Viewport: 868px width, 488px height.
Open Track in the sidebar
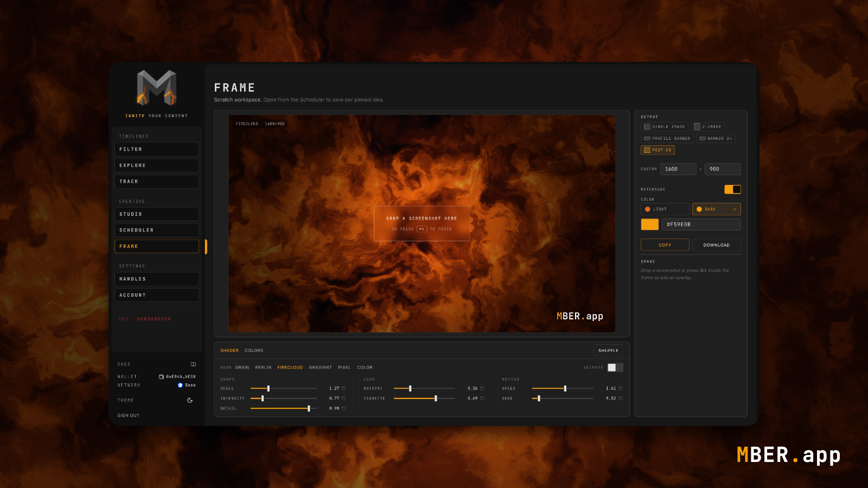pyautogui.click(x=157, y=182)
